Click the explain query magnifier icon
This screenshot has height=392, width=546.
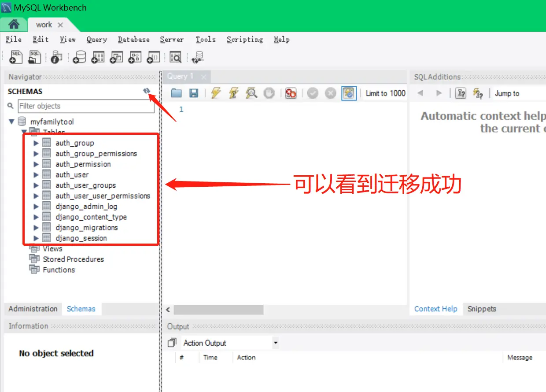click(251, 93)
